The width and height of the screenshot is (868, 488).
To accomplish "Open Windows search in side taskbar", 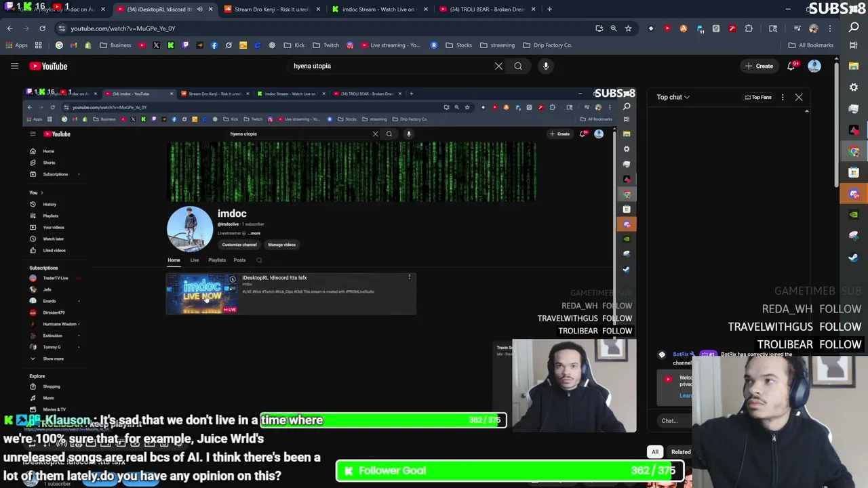I will pos(854,28).
